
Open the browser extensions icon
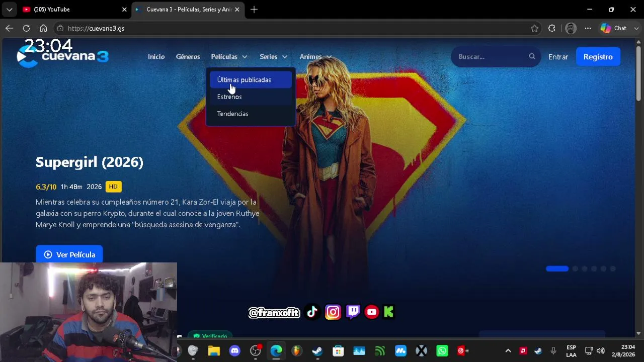[x=552, y=28]
